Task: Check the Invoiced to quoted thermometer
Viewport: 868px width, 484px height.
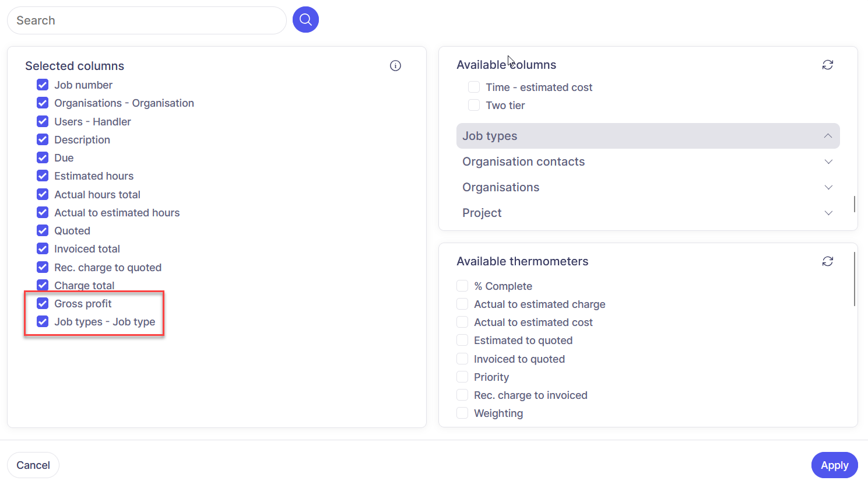Action: click(462, 359)
